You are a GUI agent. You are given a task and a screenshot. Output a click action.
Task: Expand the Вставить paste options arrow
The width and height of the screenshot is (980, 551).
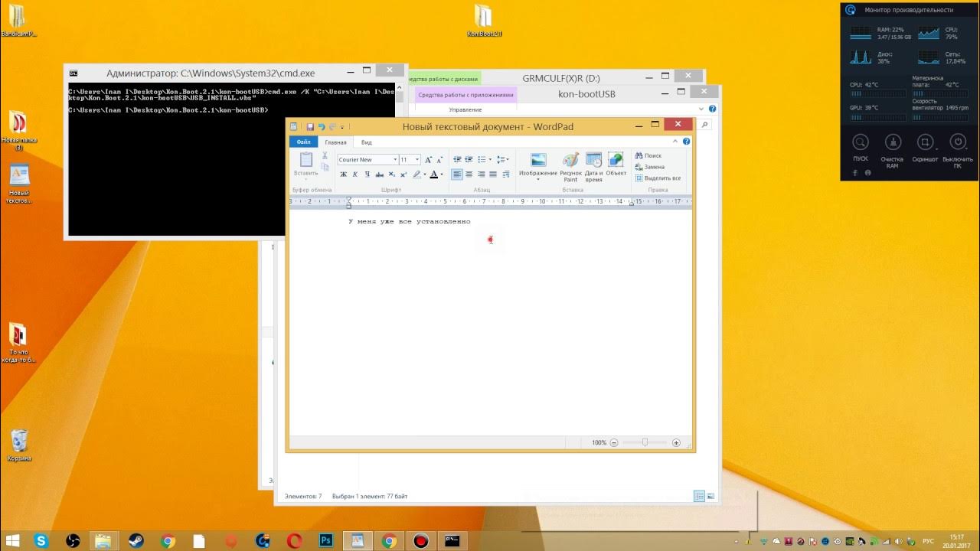tap(306, 179)
